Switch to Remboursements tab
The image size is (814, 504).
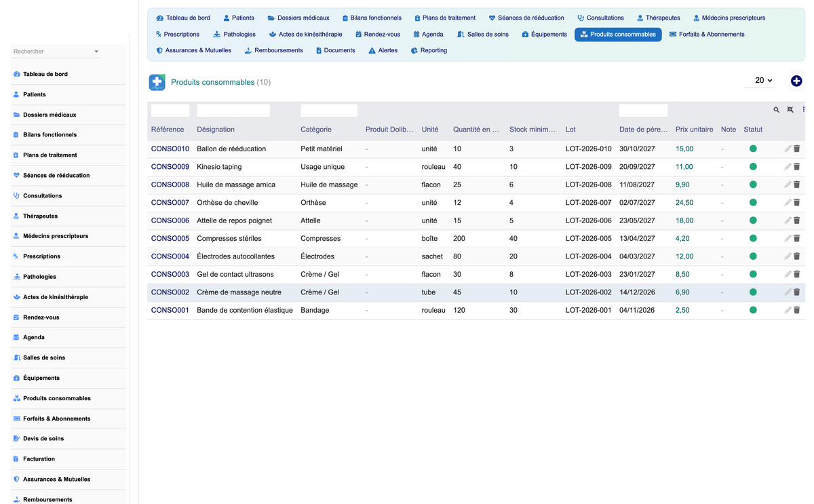pos(273,50)
